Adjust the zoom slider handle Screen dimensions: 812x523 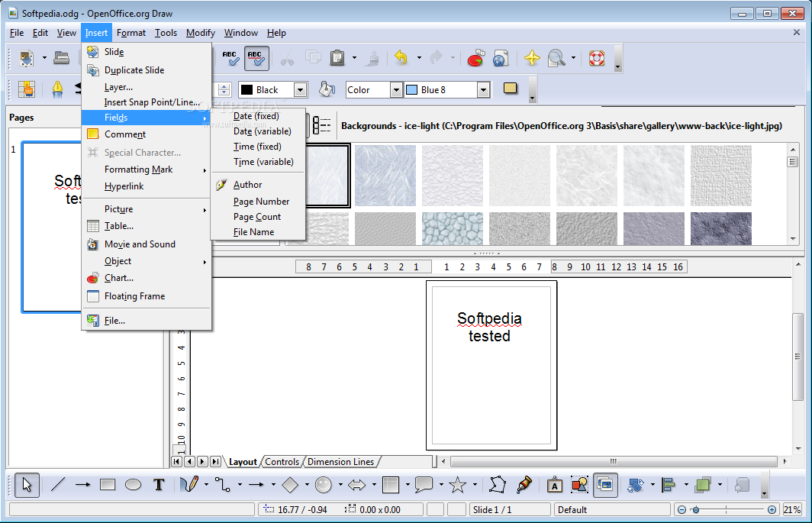(695, 510)
